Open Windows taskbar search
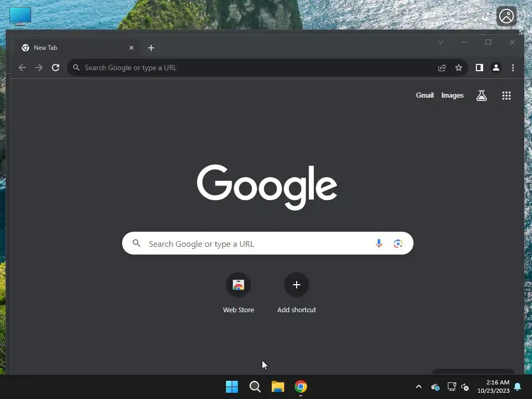 click(x=255, y=387)
